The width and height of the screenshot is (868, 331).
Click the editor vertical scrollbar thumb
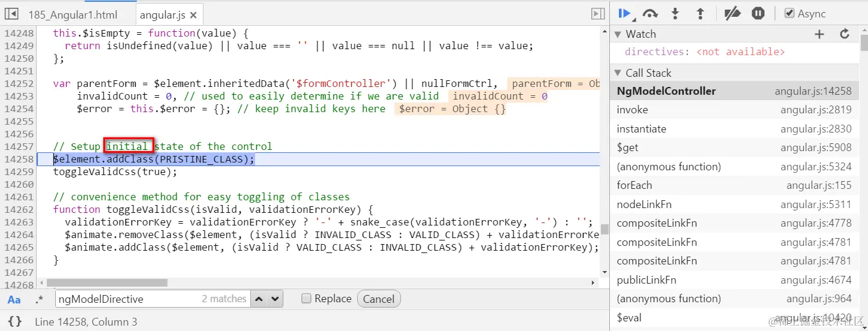[x=604, y=228]
